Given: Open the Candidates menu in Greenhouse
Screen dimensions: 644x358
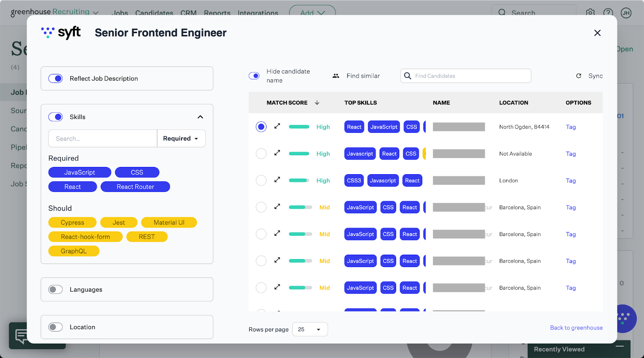Looking at the screenshot, I should [154, 13].
